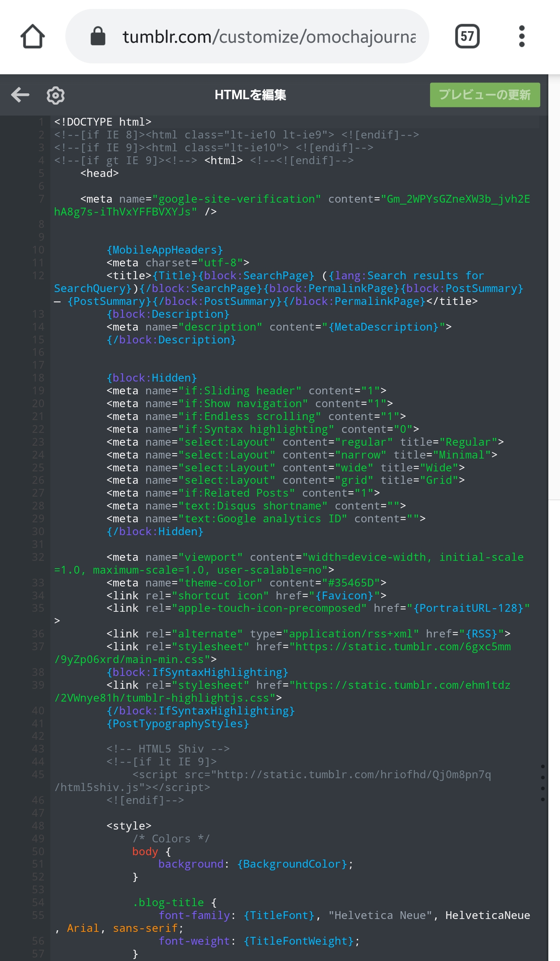The image size is (560, 961).
Task: Click the closing {/block:Hidden} tag
Action: (155, 532)
